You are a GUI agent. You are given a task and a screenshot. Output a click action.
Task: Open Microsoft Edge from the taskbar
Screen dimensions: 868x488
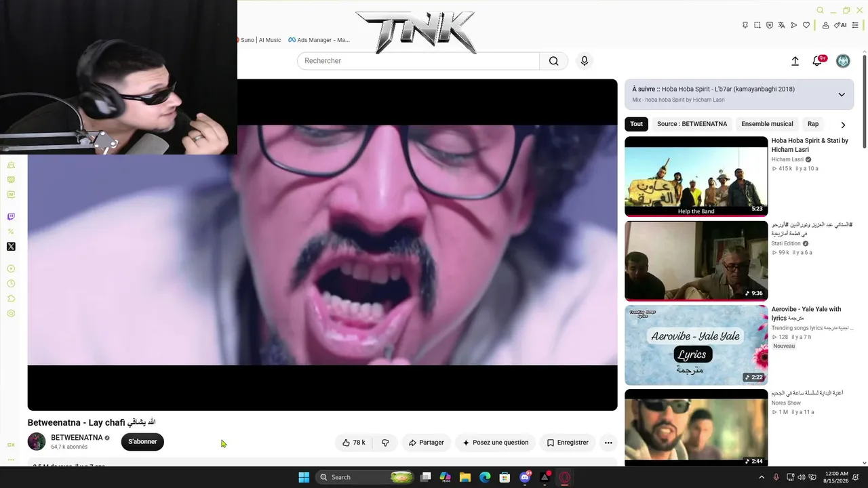coord(485,477)
